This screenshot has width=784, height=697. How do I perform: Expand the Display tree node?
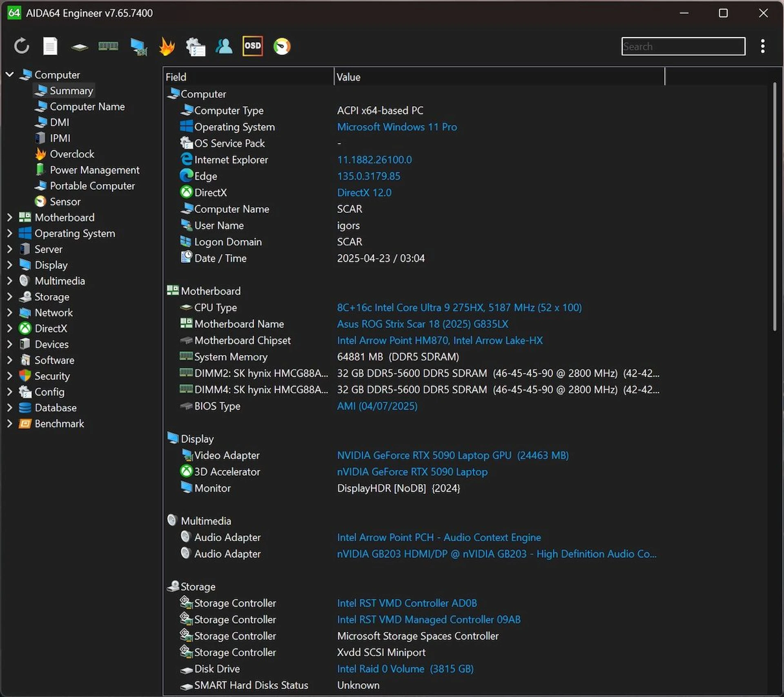(10, 265)
